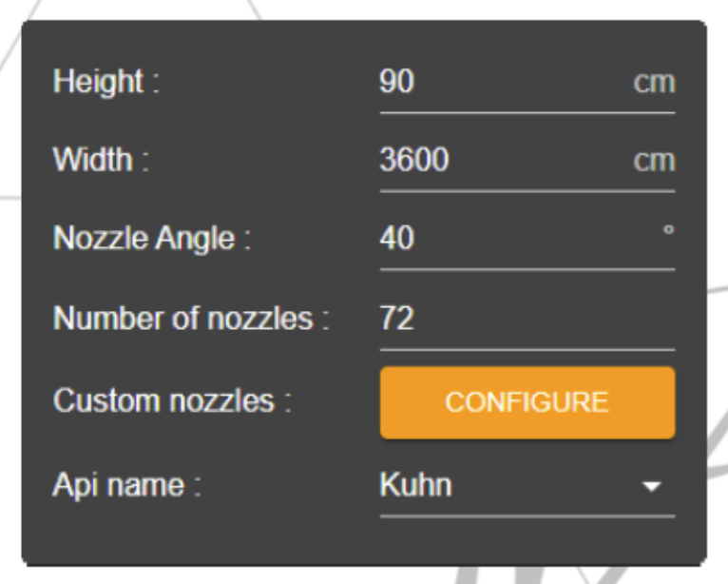Click the 'Nozzle Angle :' label

(152, 238)
